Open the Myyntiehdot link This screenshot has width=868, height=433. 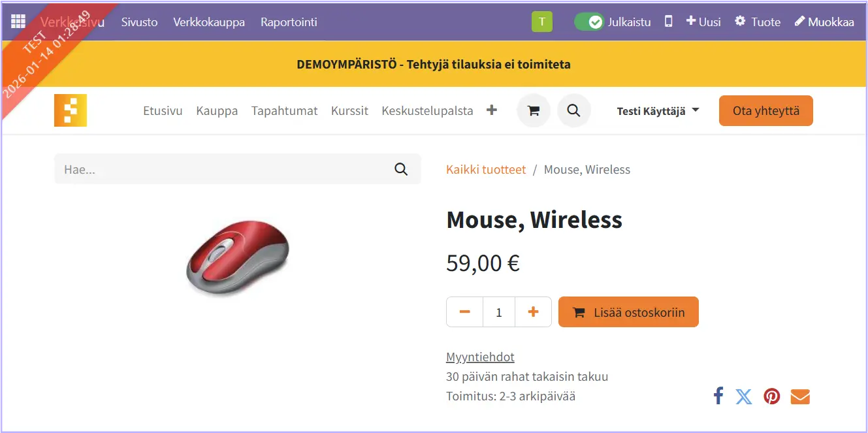pos(480,357)
